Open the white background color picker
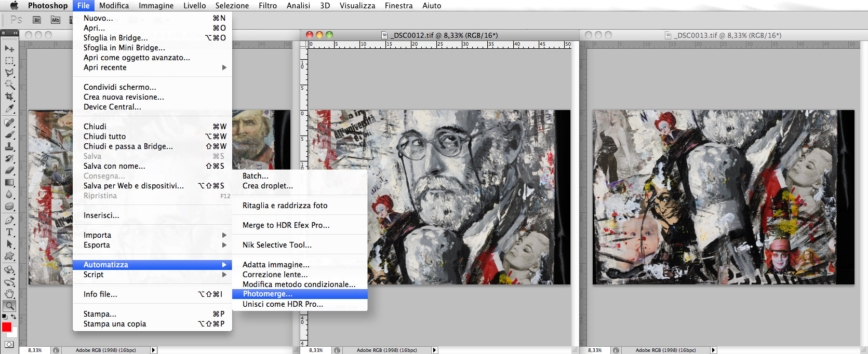 pos(14,333)
